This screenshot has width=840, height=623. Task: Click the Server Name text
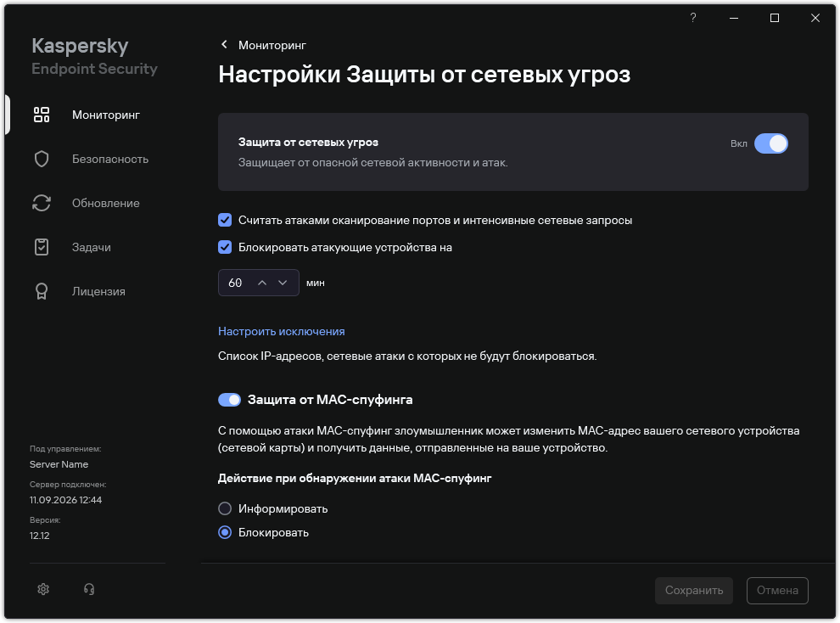coord(59,464)
